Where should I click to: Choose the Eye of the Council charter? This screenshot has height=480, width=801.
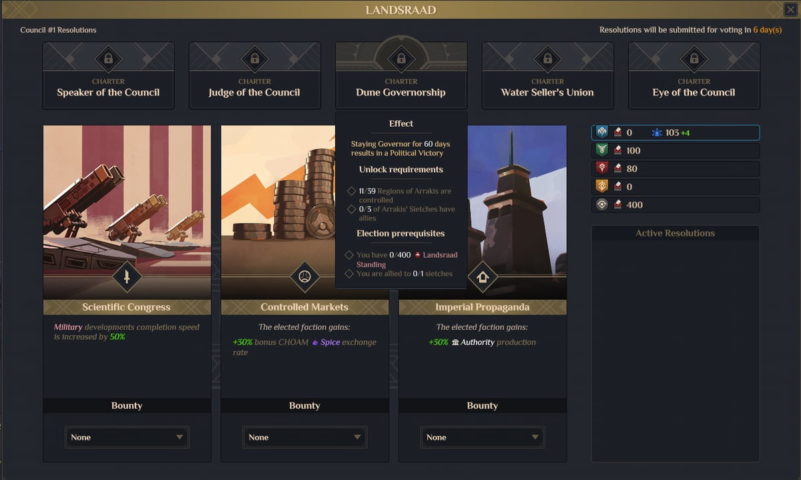point(694,75)
